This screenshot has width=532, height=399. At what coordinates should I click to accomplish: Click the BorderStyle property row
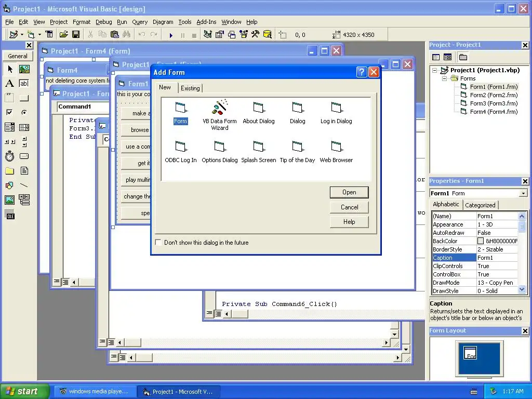[475, 249]
